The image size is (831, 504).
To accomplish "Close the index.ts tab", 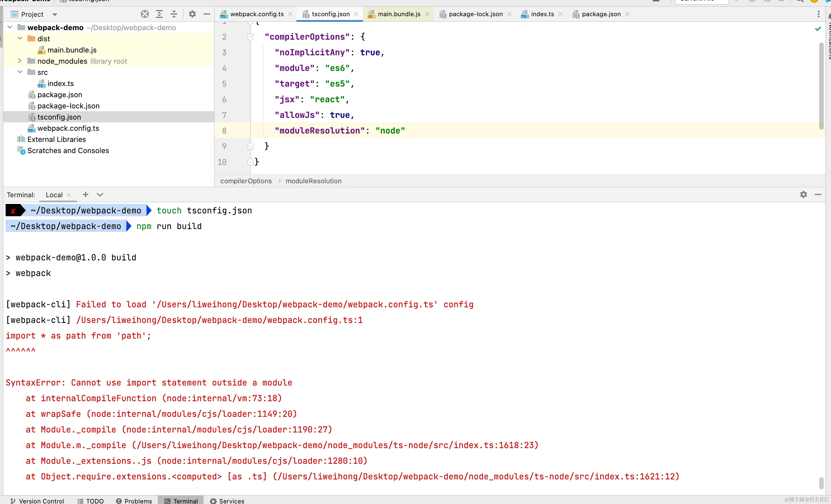I will pos(561,14).
